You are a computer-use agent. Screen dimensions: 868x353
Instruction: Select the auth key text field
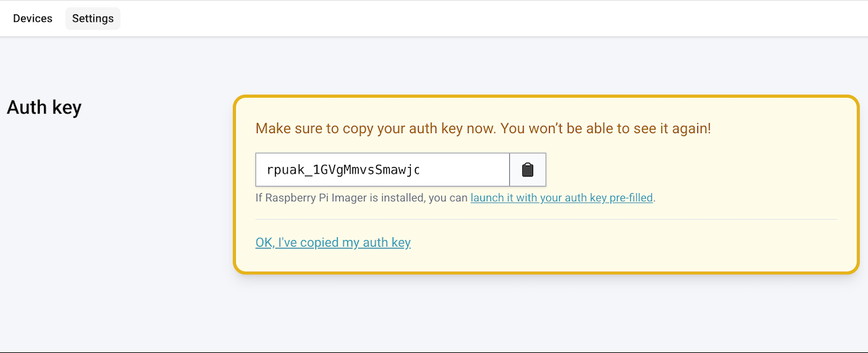(383, 170)
